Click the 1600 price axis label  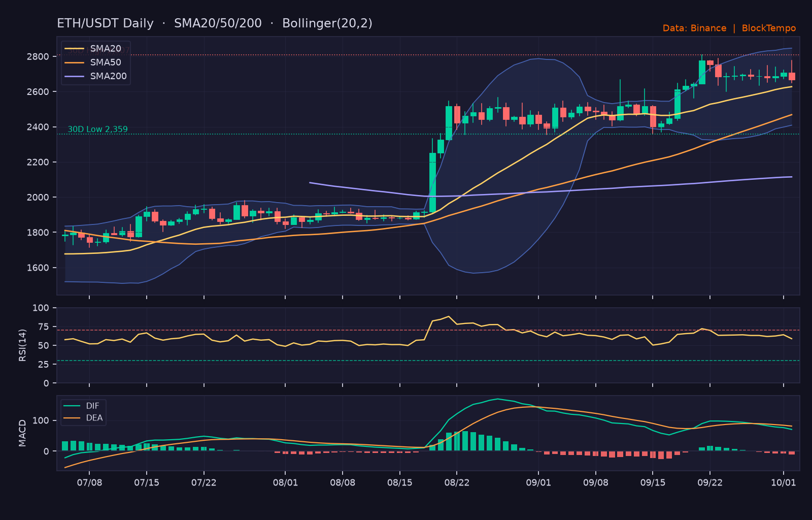tap(38, 268)
